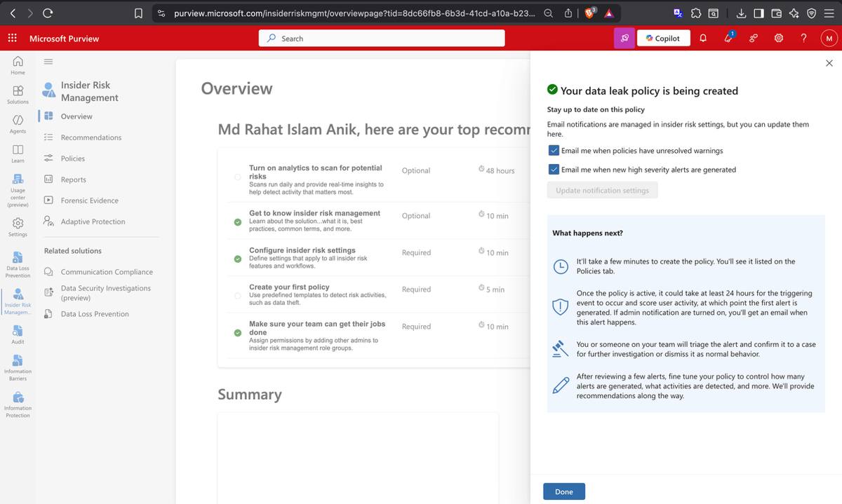Open the browser share icon

point(567,12)
